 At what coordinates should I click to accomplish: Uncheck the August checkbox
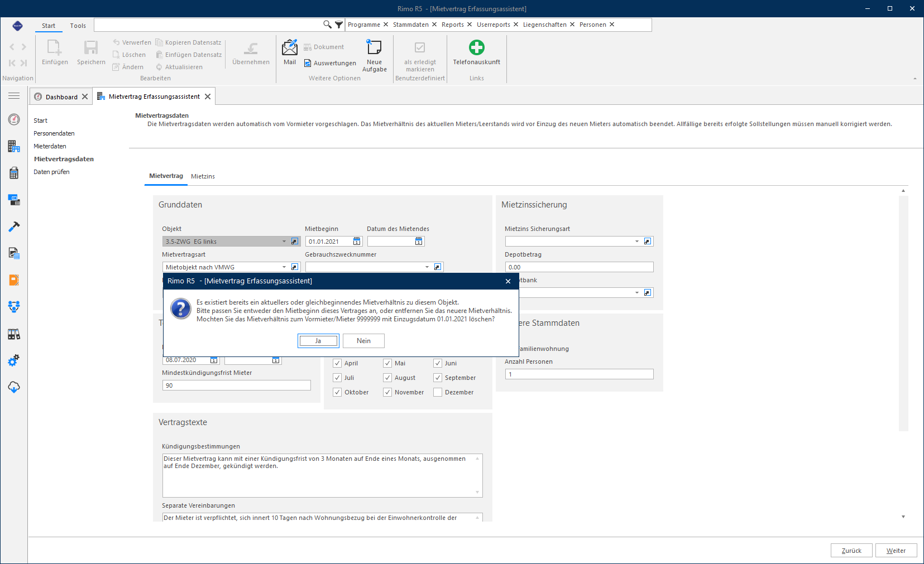click(x=387, y=378)
